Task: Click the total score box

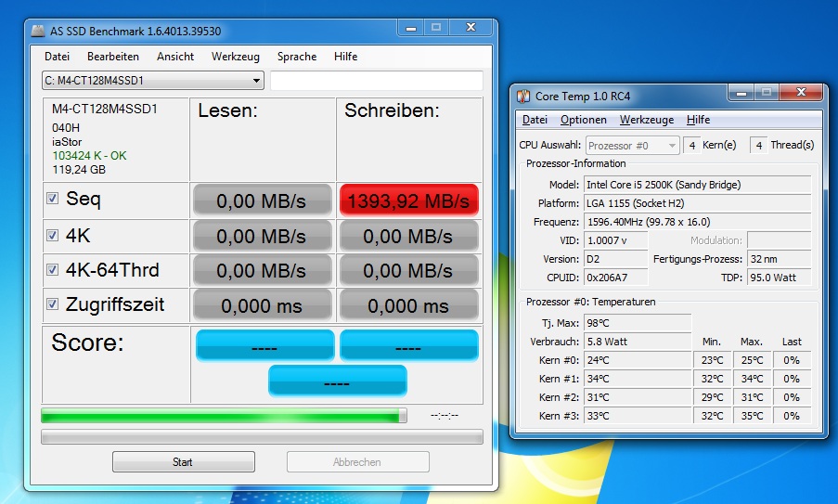Action: (337, 381)
